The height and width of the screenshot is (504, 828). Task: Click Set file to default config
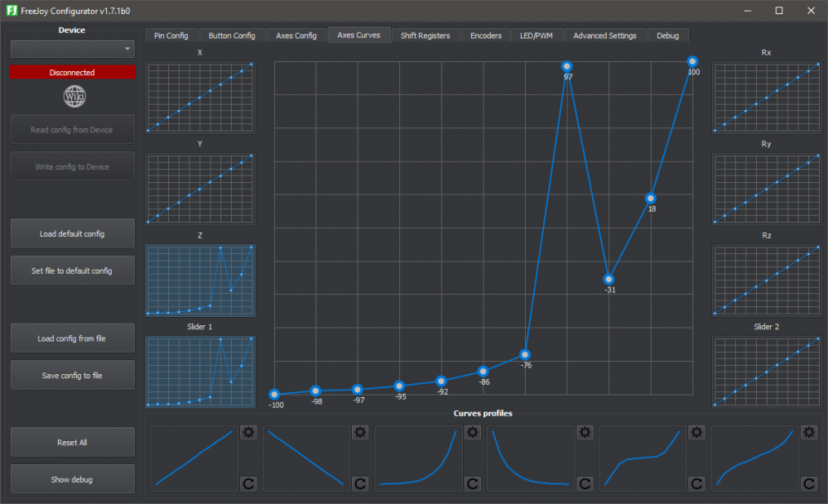[72, 271]
